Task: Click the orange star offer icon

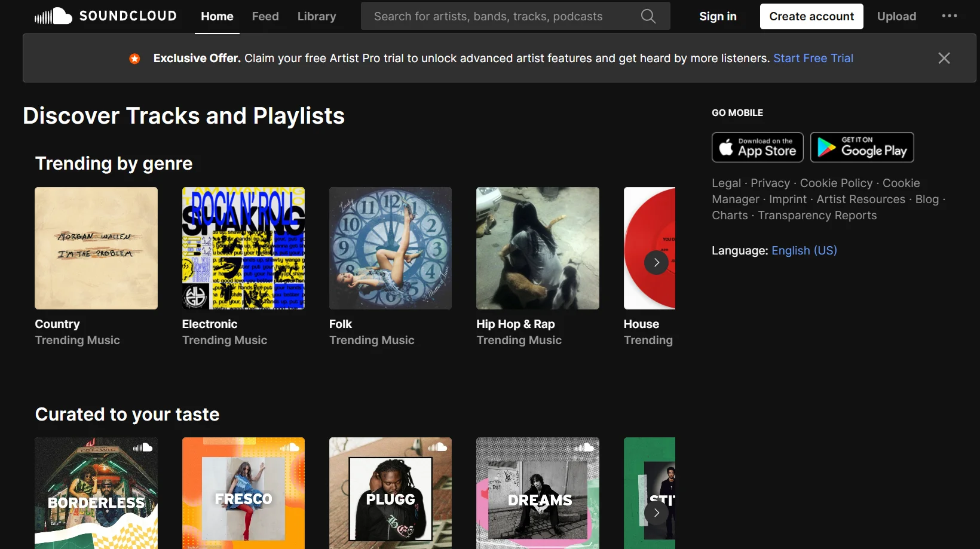Action: (x=134, y=59)
